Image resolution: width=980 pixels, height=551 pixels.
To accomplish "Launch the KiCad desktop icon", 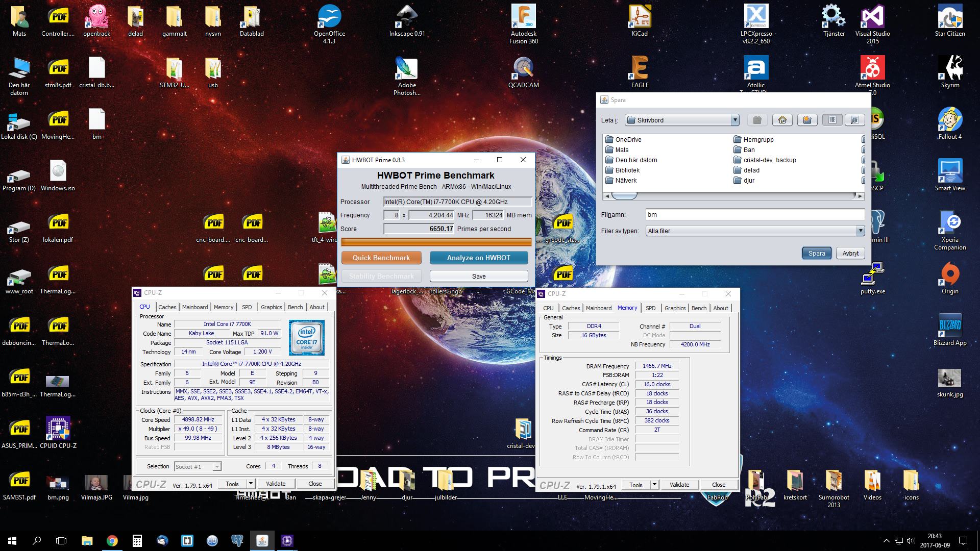I will (x=640, y=21).
